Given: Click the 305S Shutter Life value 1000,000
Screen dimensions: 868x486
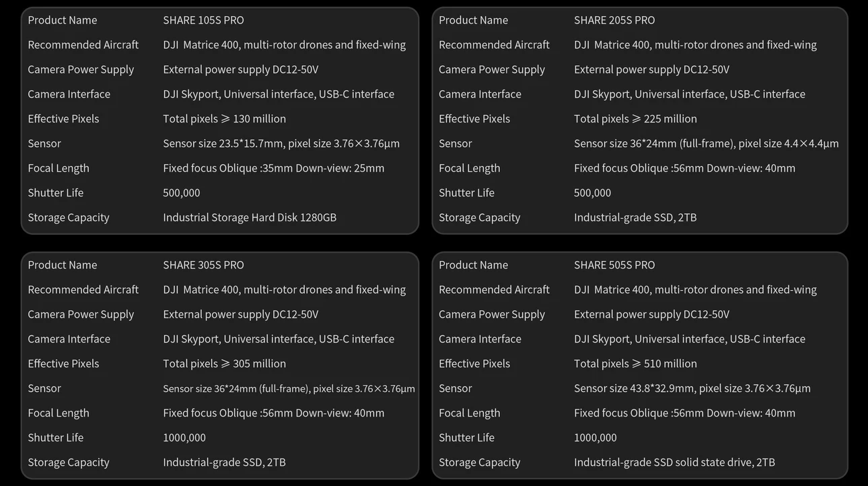Looking at the screenshot, I should [x=184, y=438].
